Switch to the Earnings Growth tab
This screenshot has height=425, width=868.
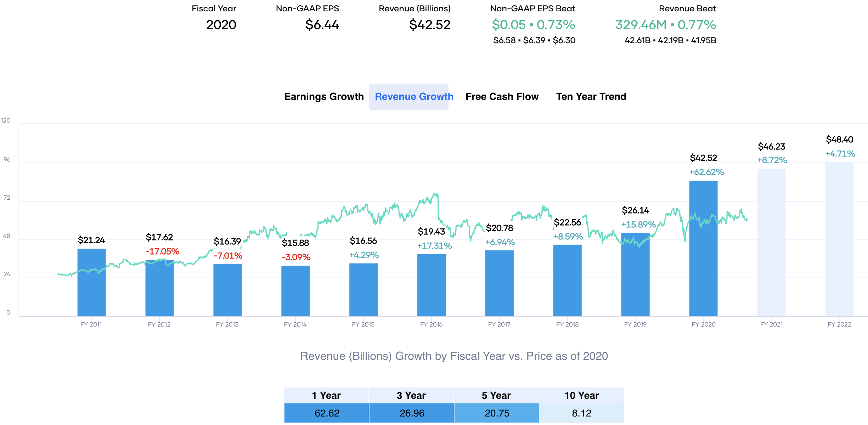[324, 97]
